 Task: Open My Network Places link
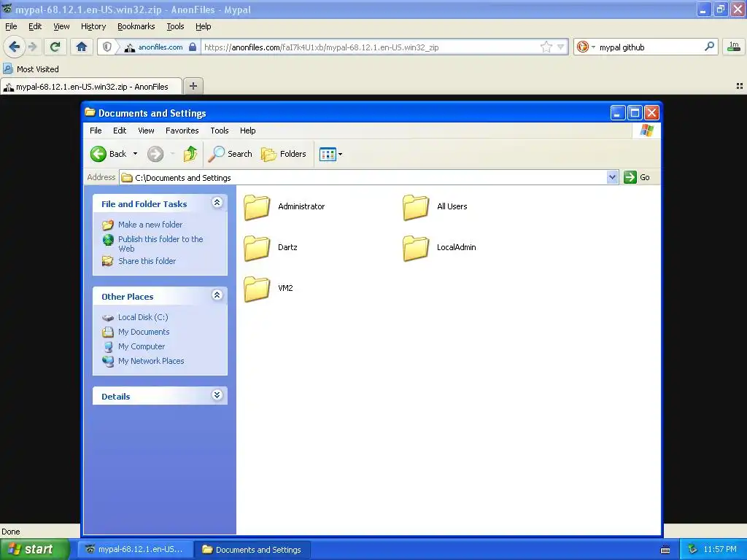(x=151, y=361)
